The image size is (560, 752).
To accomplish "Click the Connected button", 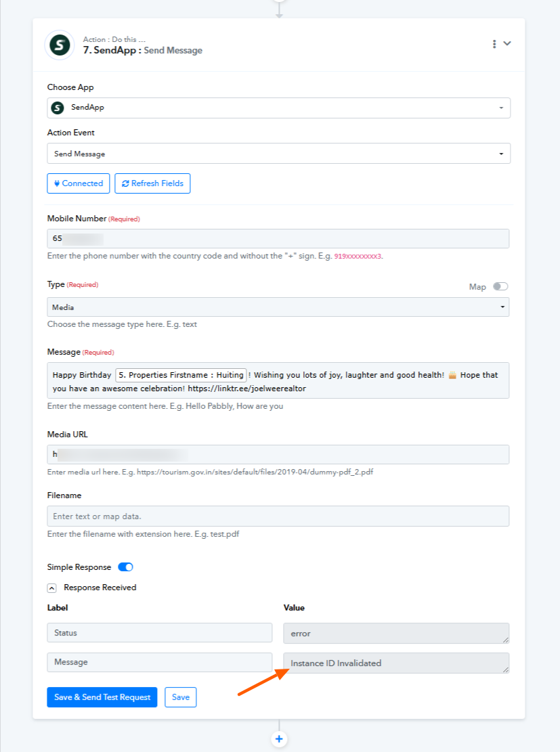I will [79, 183].
